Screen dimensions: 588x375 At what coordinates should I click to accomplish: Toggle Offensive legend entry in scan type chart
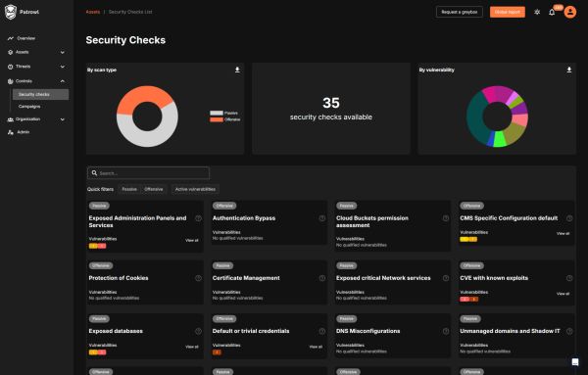[225, 119]
